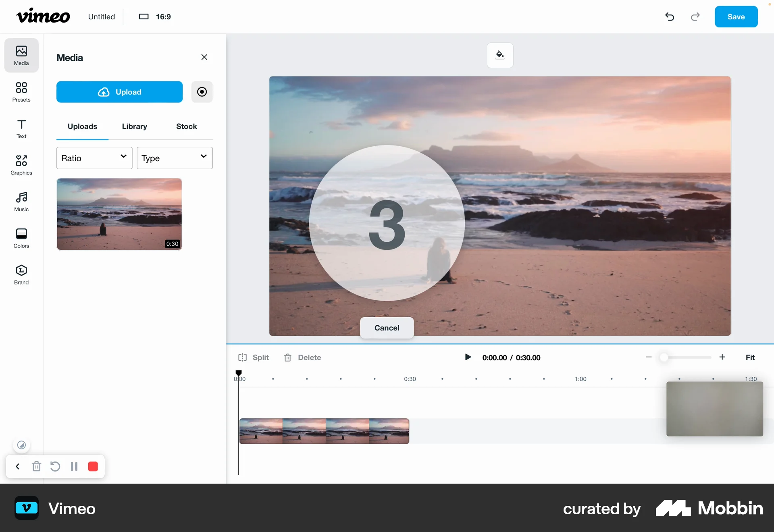Switch to the Library tab

click(134, 127)
